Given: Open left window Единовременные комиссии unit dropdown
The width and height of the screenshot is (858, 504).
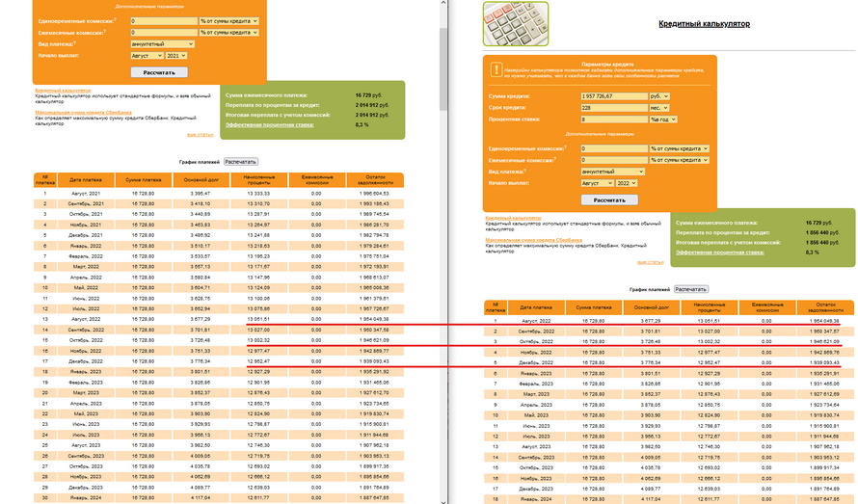Looking at the screenshot, I should tap(228, 21).
